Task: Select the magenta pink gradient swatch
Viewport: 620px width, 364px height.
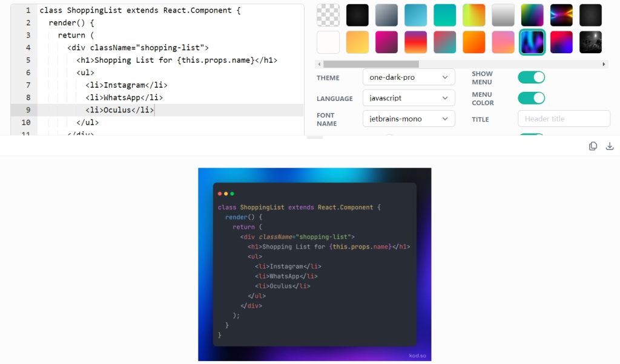Action: coord(386,42)
